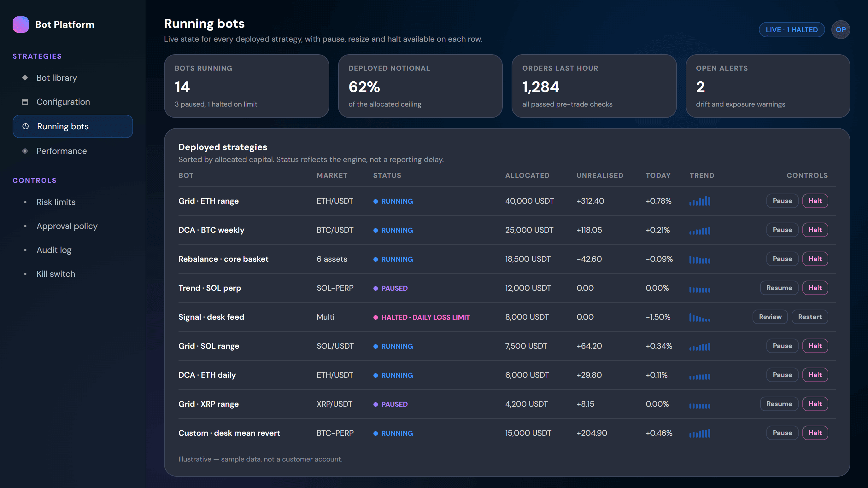Select the 'DCA · ETH daily' bot name

[x=207, y=375]
